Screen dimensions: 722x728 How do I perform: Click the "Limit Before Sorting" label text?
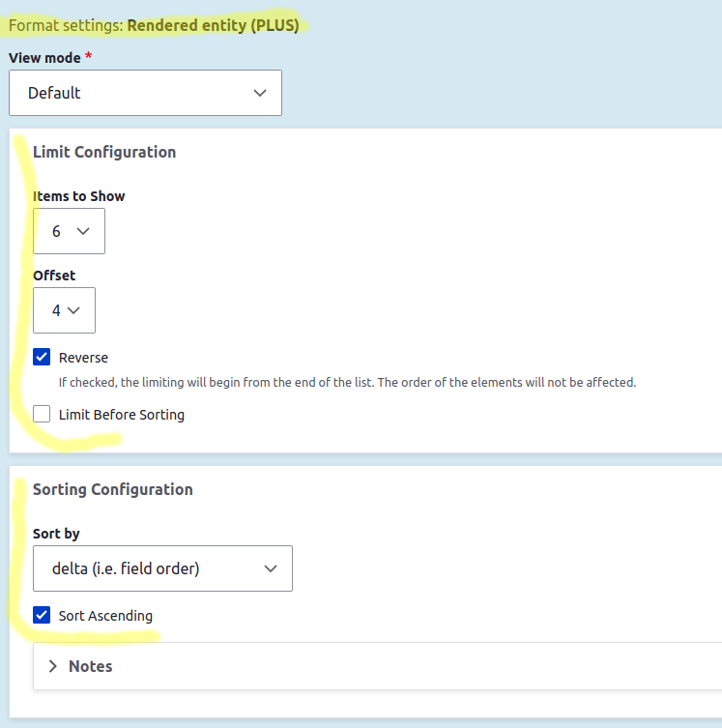coord(121,415)
